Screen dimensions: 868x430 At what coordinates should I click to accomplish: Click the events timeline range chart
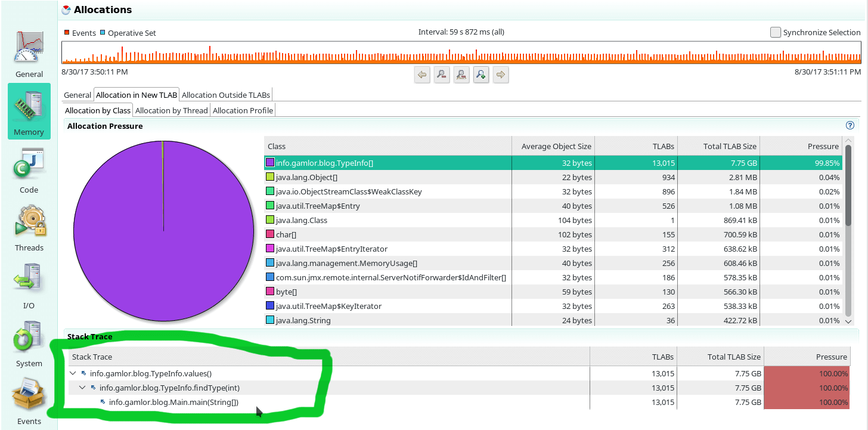point(461,52)
